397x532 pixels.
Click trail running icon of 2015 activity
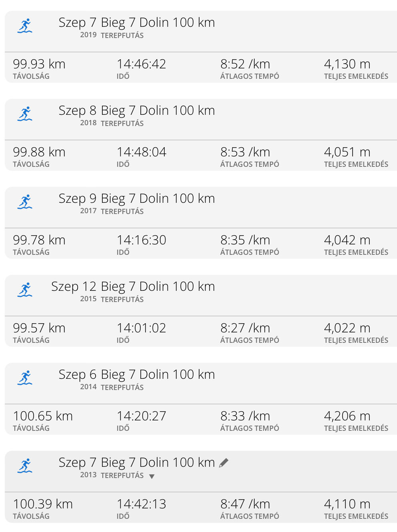point(25,290)
